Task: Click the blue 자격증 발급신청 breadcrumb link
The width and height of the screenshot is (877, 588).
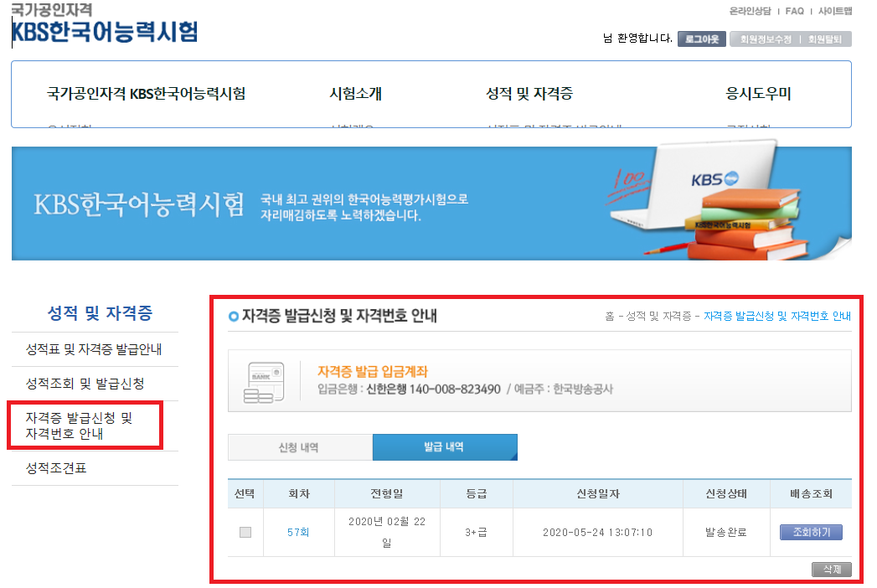Action: coord(776,317)
